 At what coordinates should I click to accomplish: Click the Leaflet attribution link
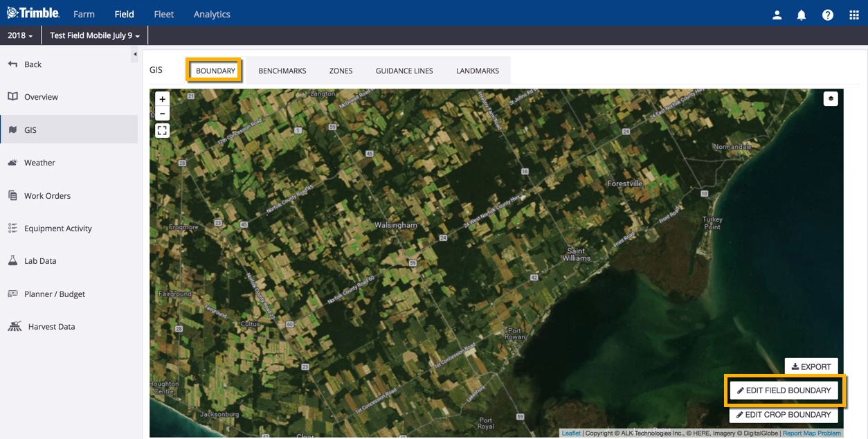571,433
